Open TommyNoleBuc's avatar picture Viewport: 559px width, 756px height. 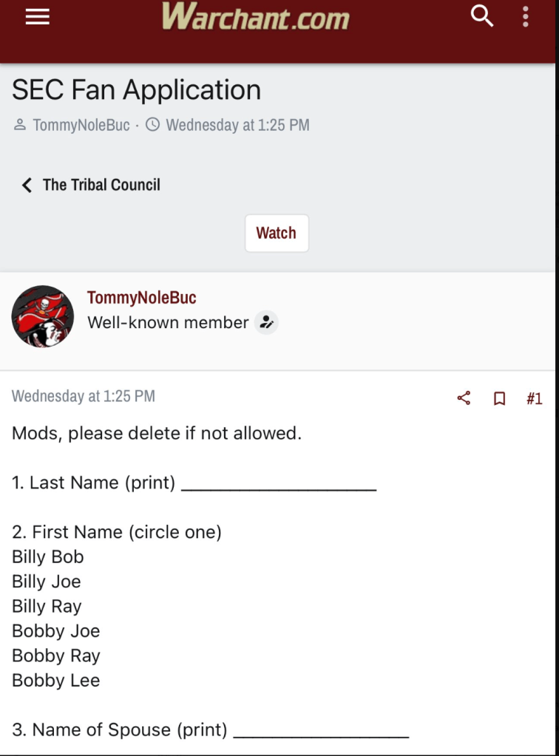click(43, 316)
